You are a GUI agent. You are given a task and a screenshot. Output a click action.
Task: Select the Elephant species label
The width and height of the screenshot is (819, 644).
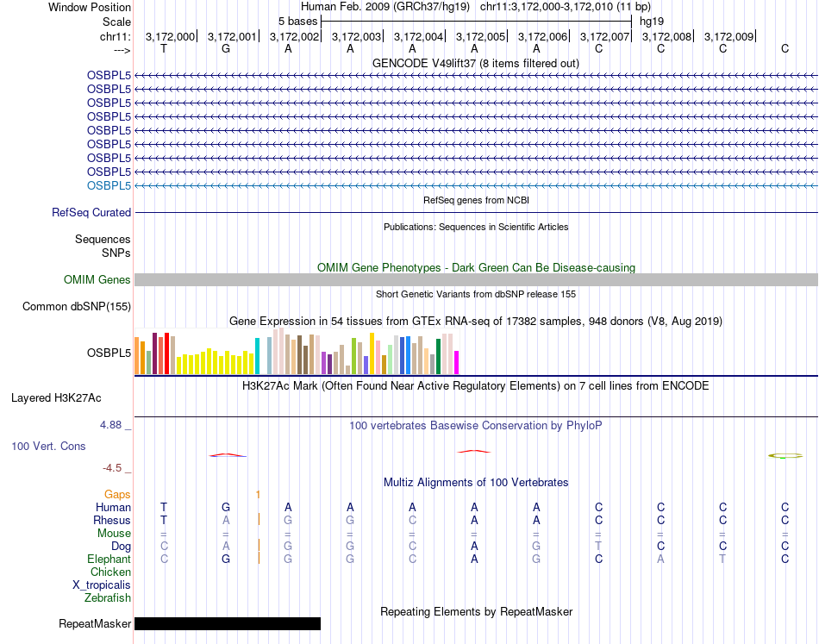click(x=109, y=559)
